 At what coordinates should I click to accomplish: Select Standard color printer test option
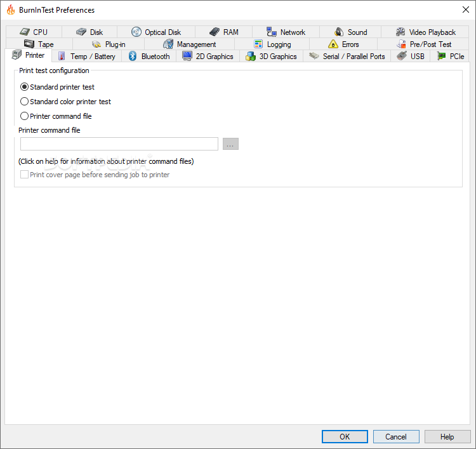[x=65, y=102]
